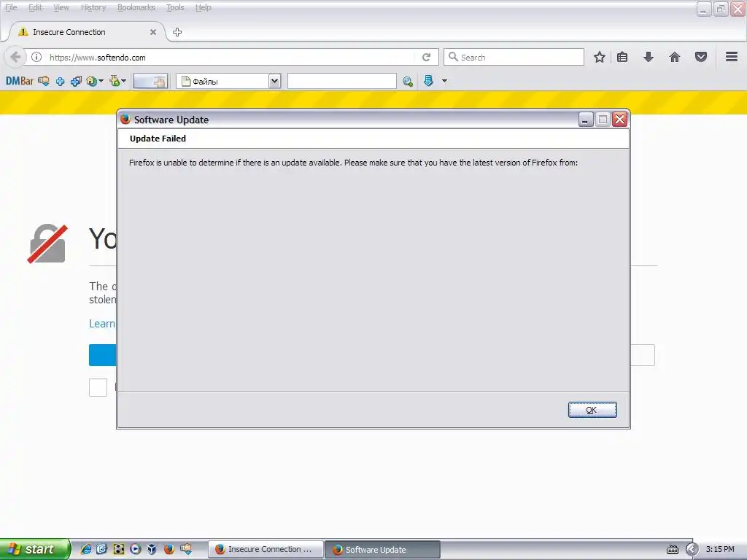Click the DMBar double plus icon
The height and width of the screenshot is (560, 747).
pyautogui.click(x=76, y=82)
